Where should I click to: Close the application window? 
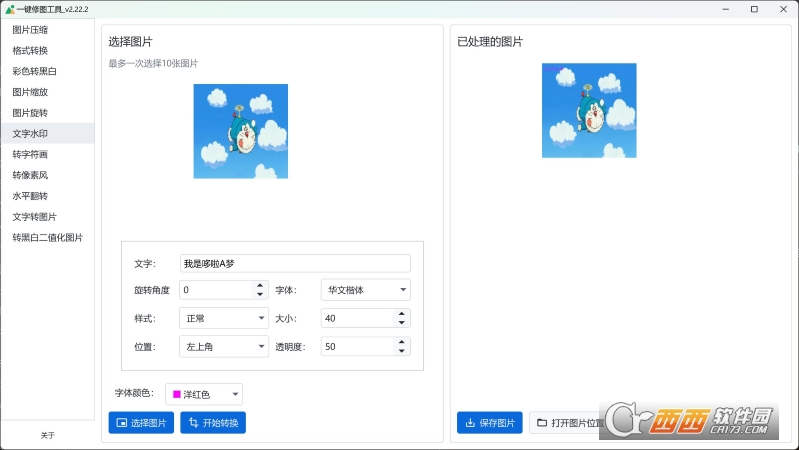(x=783, y=9)
